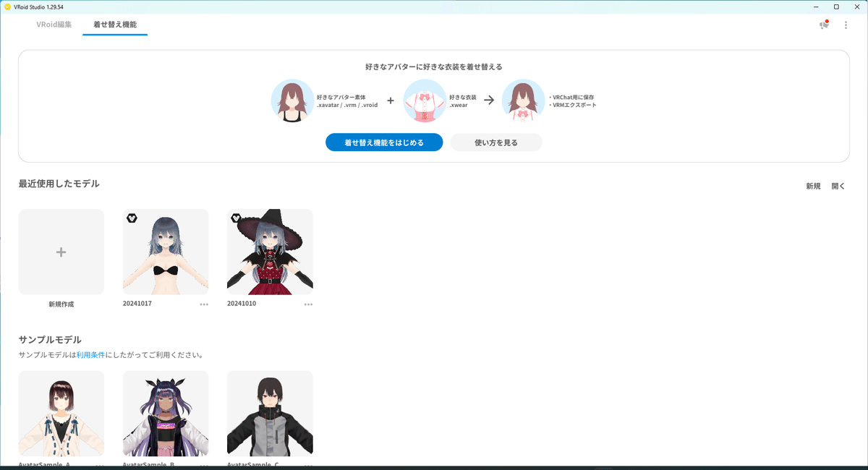Viewport: 868px width, 470px height.
Task: Click the VRoid Studio title bar app icon
Action: pyautogui.click(x=7, y=6)
